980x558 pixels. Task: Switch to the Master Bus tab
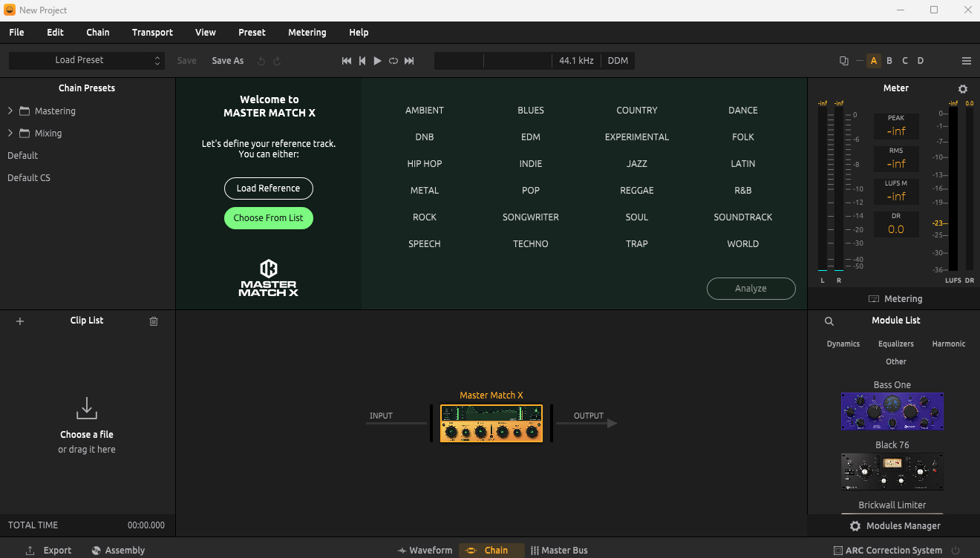point(559,551)
